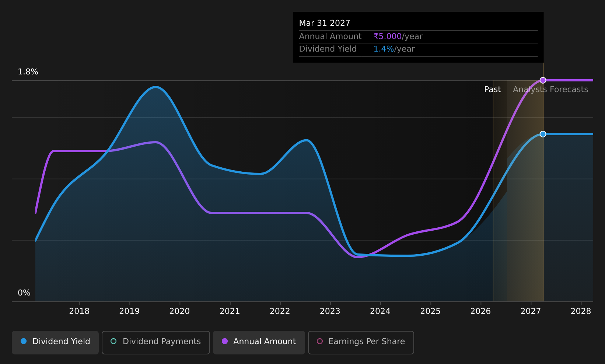
Task: Click the purple Annual Amount legend dot
Action: pyautogui.click(x=224, y=341)
